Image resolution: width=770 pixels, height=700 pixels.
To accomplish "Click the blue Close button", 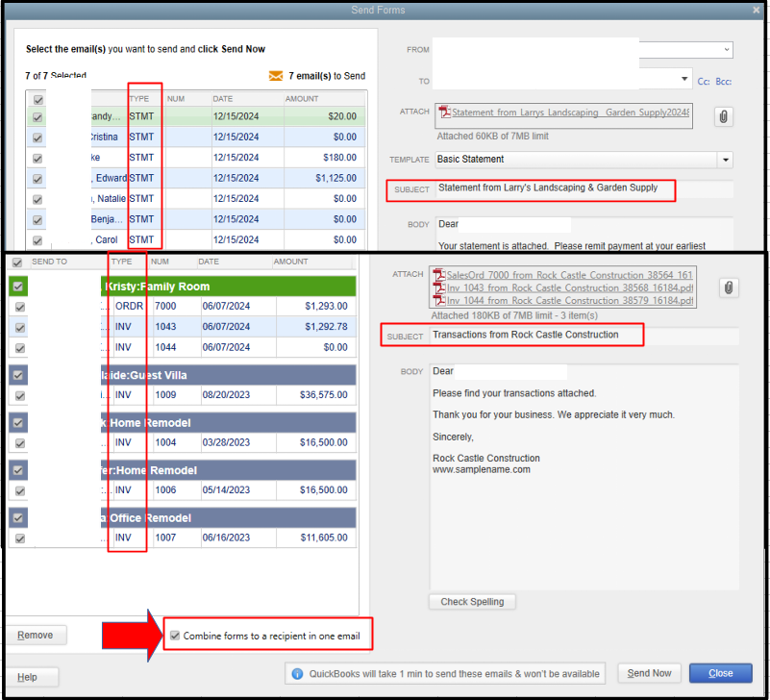I will [720, 673].
